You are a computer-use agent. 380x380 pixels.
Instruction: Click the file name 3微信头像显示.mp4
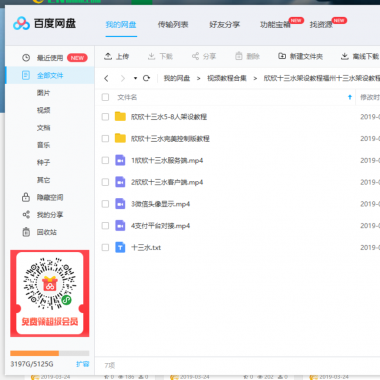pos(160,204)
